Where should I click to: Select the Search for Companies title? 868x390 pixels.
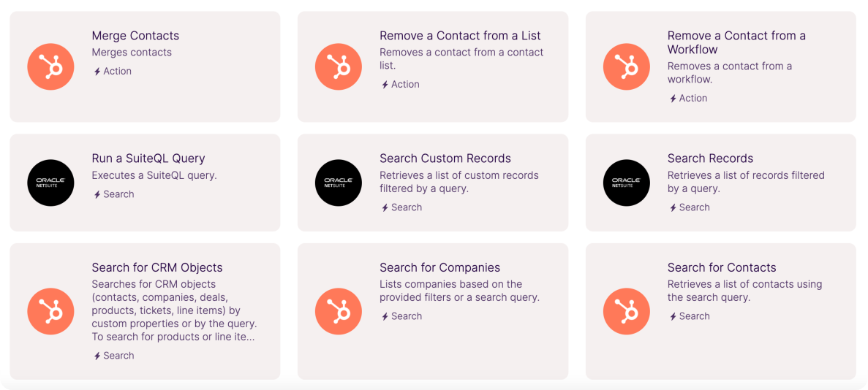click(x=439, y=267)
